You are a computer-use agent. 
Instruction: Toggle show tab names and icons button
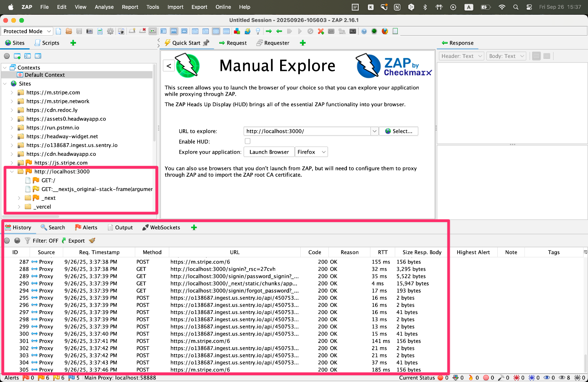tap(153, 31)
